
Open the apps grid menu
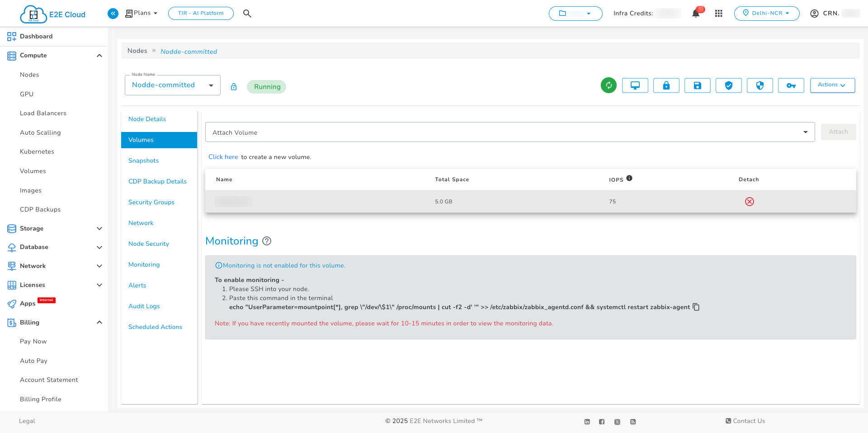718,14
